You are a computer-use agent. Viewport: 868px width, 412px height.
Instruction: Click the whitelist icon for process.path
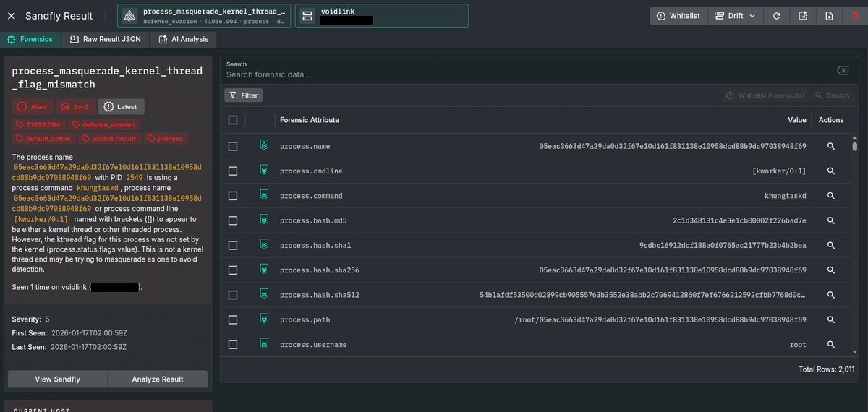pyautogui.click(x=264, y=319)
